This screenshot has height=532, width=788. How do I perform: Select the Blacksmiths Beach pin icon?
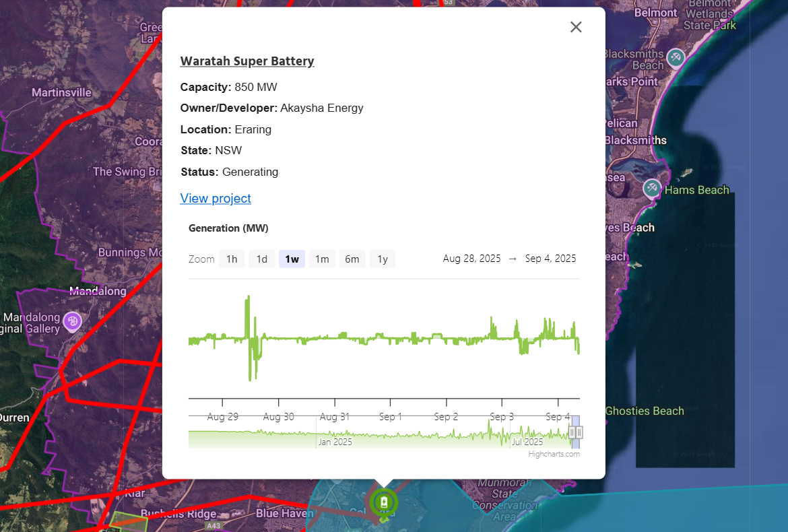point(676,58)
